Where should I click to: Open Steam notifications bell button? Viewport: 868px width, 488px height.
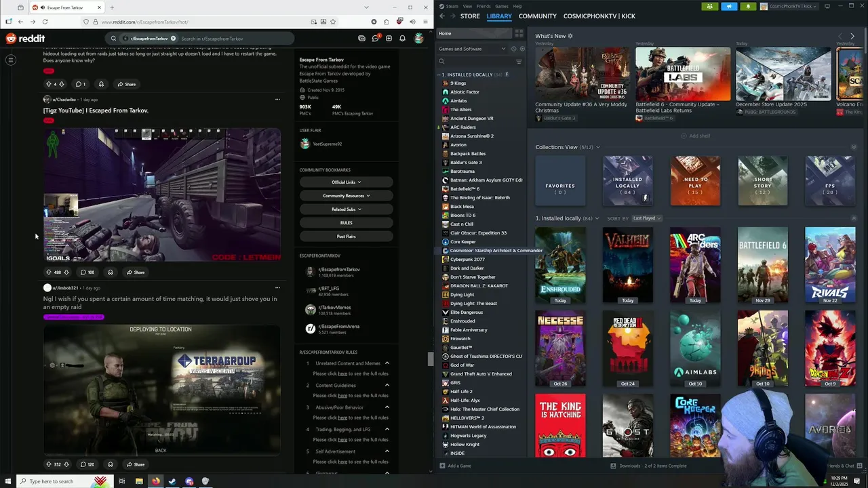749,6
